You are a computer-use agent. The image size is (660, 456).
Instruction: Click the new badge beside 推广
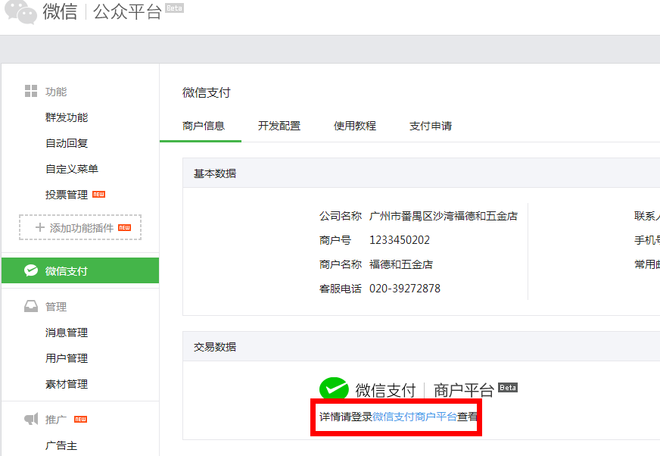point(80,419)
